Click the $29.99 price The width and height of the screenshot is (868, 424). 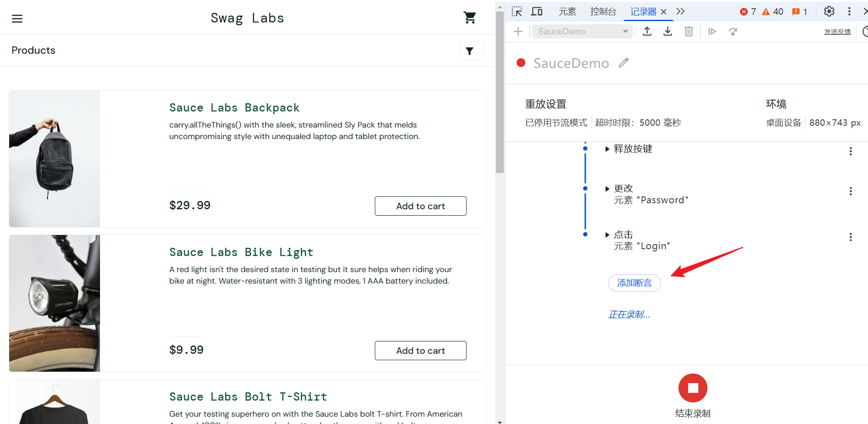(x=190, y=205)
